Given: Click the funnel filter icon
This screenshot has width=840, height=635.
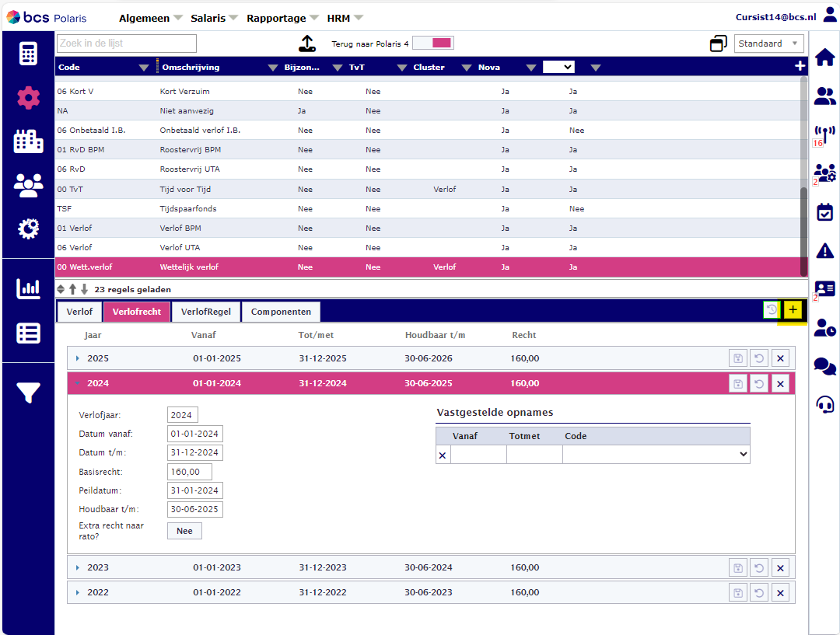Looking at the screenshot, I should point(28,393).
